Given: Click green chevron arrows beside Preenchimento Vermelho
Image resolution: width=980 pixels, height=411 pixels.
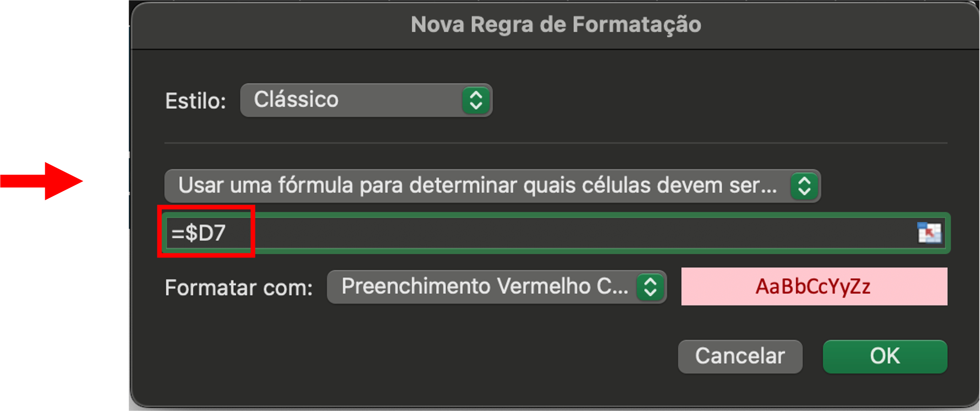Looking at the screenshot, I should (x=650, y=287).
